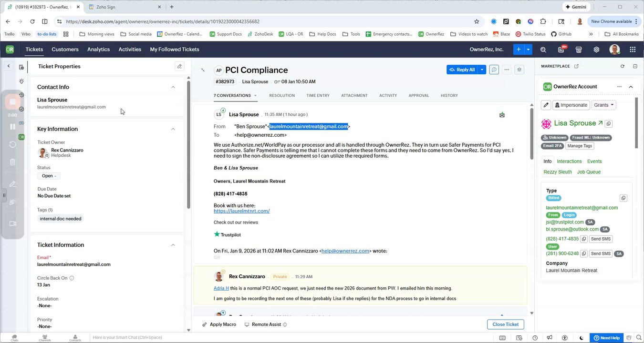The image size is (644, 343).
Task: Switch to the Interactions tab in OwnerRez widget
Action: coord(569,161)
